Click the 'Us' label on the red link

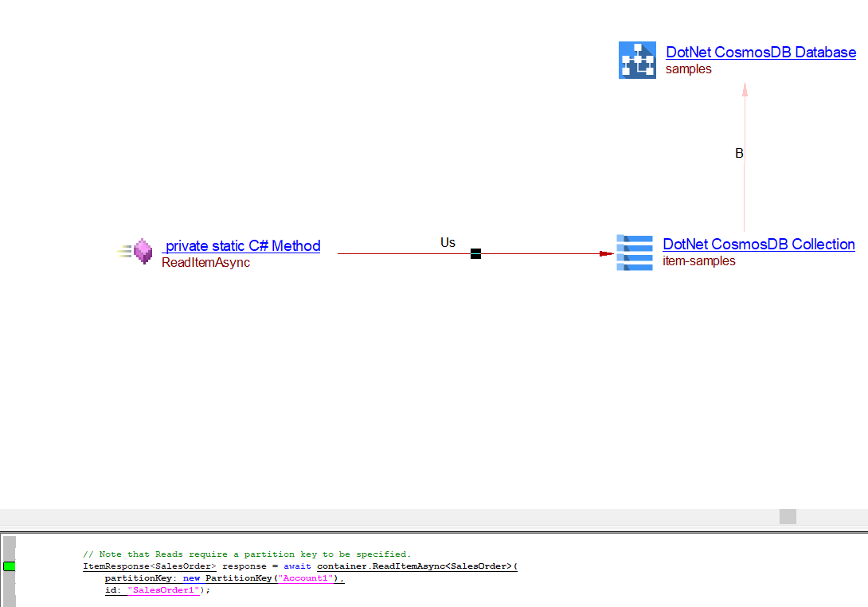pos(448,242)
